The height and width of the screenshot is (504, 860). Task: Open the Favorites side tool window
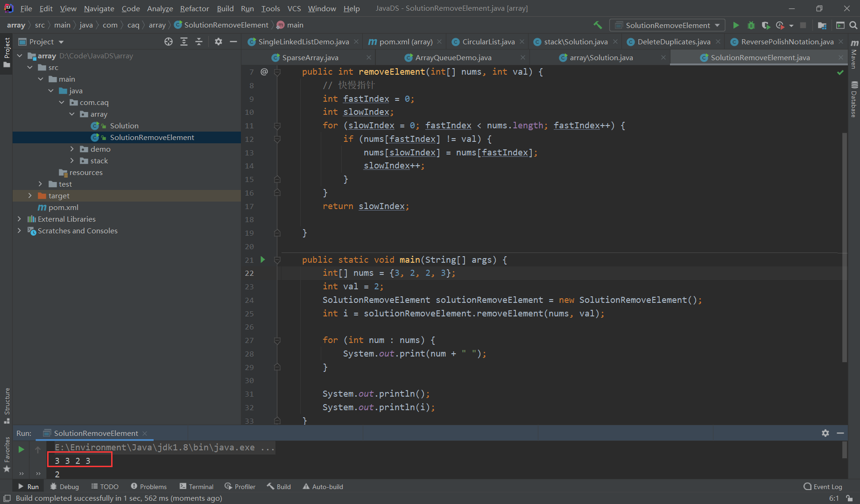tap(7, 455)
